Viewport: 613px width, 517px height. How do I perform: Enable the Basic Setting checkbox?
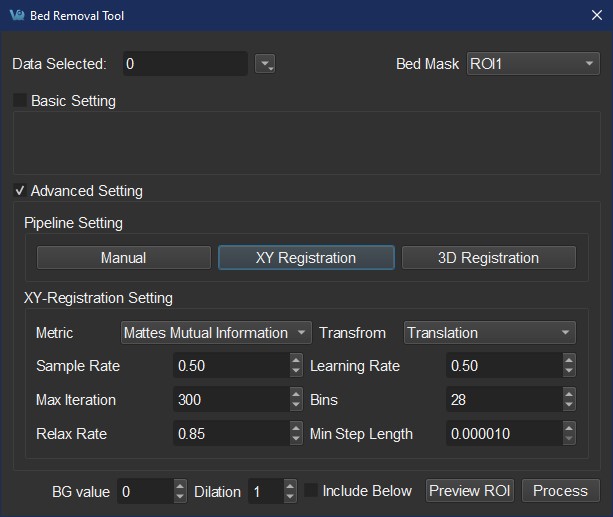[20, 101]
